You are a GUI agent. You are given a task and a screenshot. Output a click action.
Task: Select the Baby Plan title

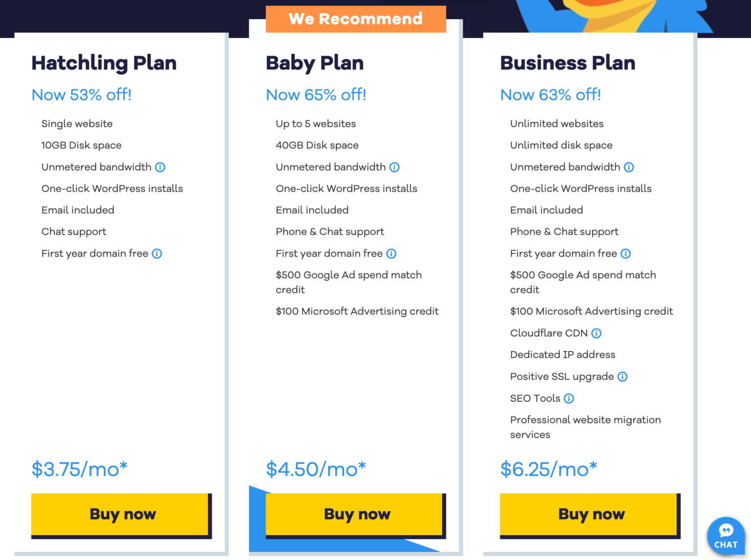[315, 63]
